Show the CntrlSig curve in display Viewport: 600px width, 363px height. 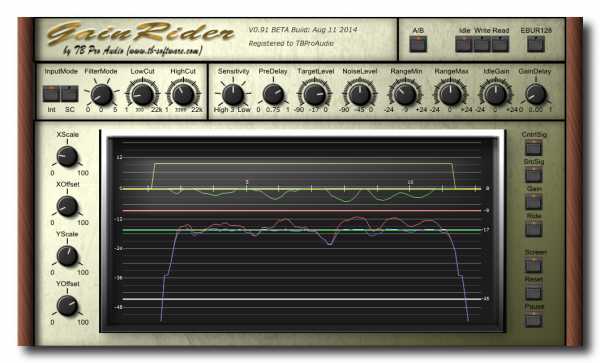533,147
